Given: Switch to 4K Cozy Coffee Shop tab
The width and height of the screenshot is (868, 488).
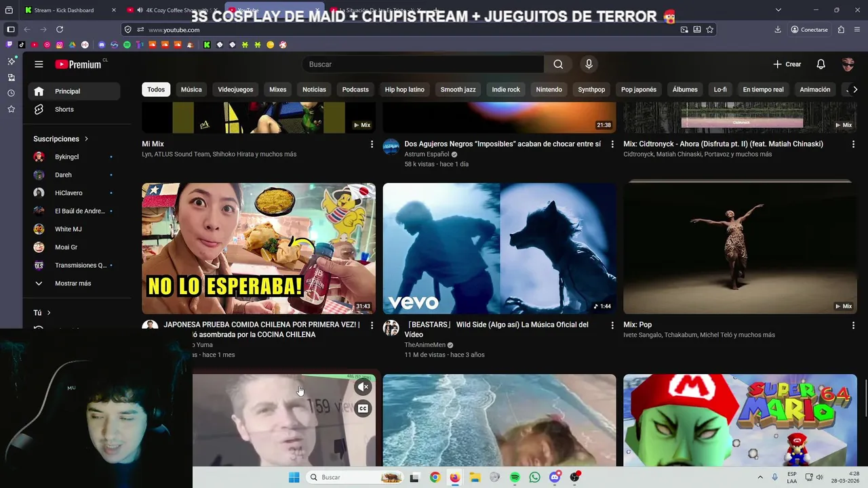Looking at the screenshot, I should [173, 10].
